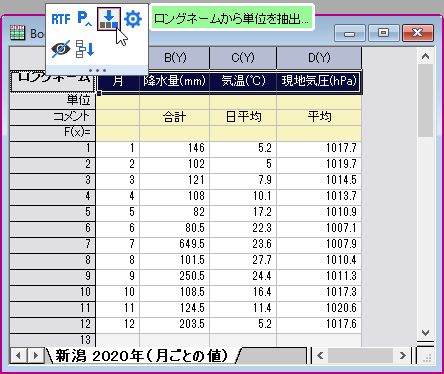Image resolution: width=444 pixels, height=374 pixels.
Task: Click cell with value 203.5
Action: point(174,324)
